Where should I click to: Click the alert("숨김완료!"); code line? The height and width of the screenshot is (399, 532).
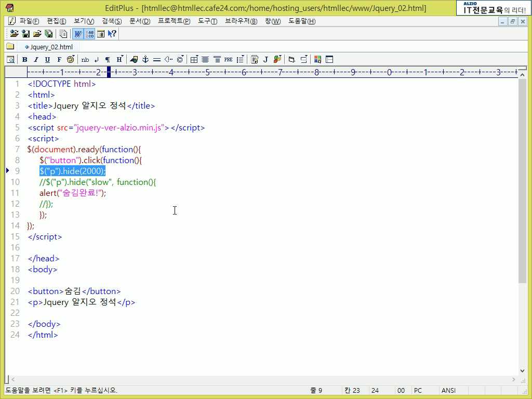[x=73, y=193]
